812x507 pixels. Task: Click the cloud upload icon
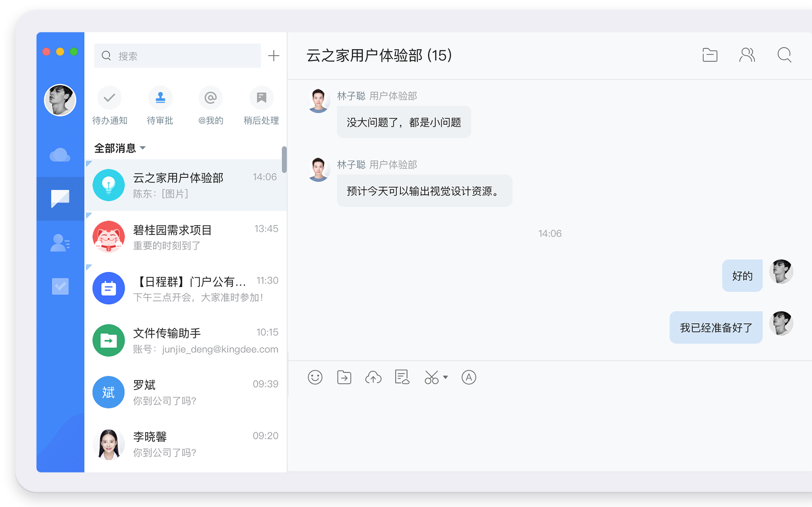[373, 377]
